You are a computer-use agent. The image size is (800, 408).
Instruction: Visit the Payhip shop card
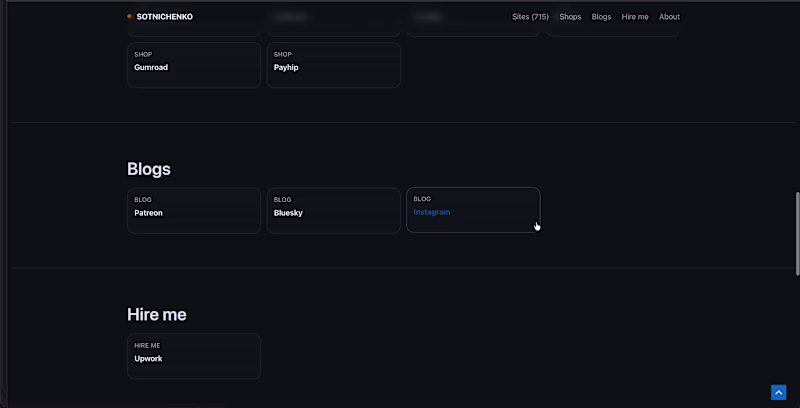[x=334, y=65]
